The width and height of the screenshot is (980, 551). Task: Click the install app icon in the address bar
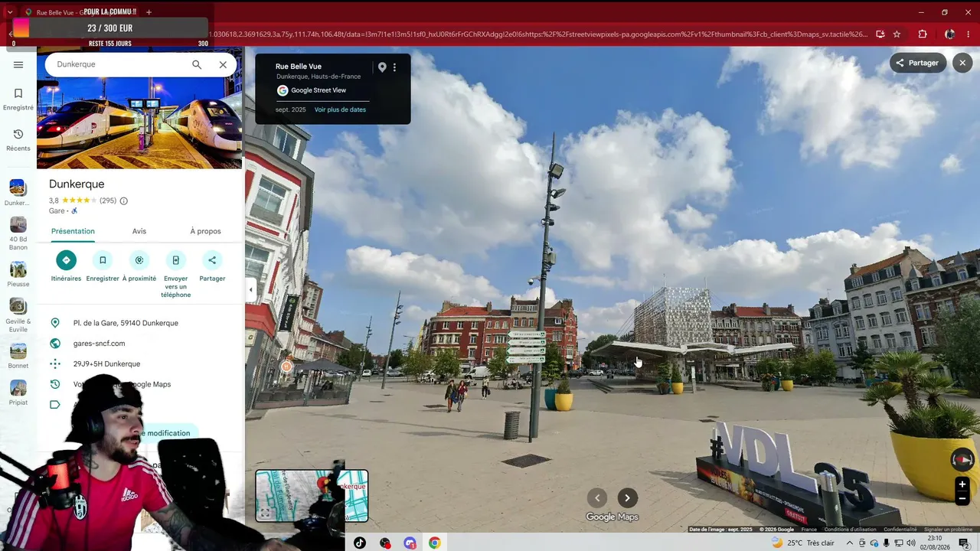(880, 34)
